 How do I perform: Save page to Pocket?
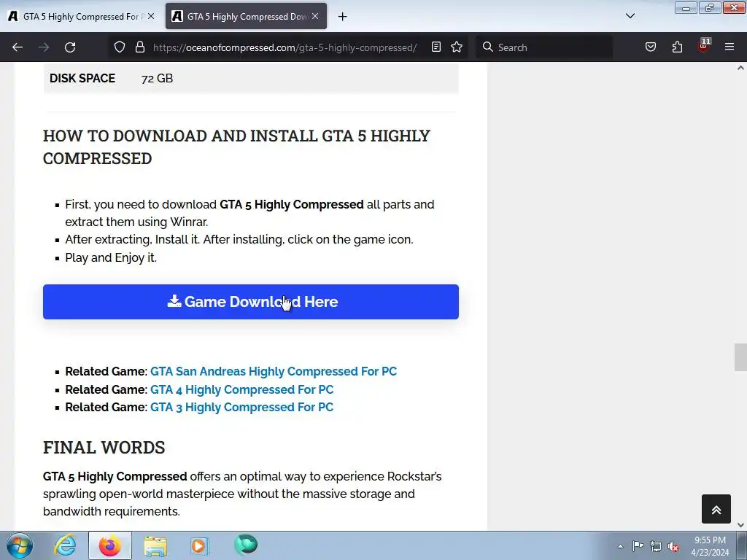(x=650, y=47)
